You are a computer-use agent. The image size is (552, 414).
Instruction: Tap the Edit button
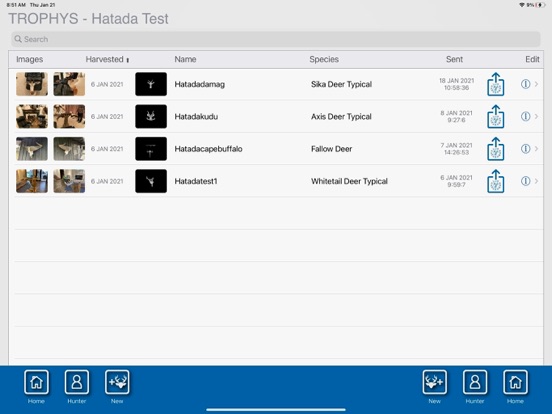532,59
